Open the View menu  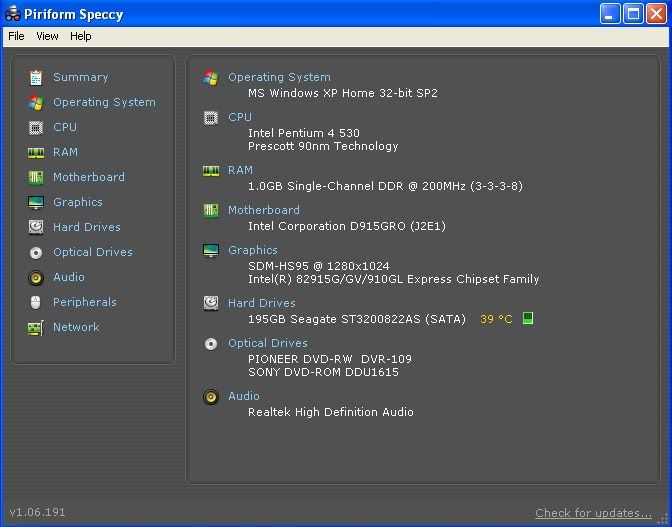point(47,36)
